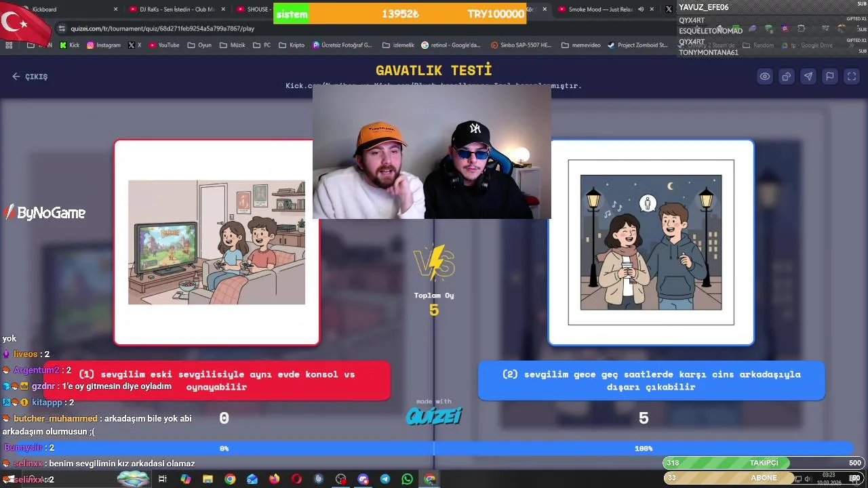
Task: Open Opera browser from the taskbar
Action: click(x=296, y=479)
